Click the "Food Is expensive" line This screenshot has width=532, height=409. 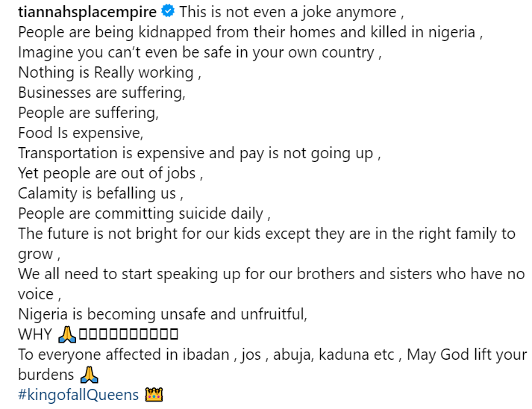click(x=80, y=134)
